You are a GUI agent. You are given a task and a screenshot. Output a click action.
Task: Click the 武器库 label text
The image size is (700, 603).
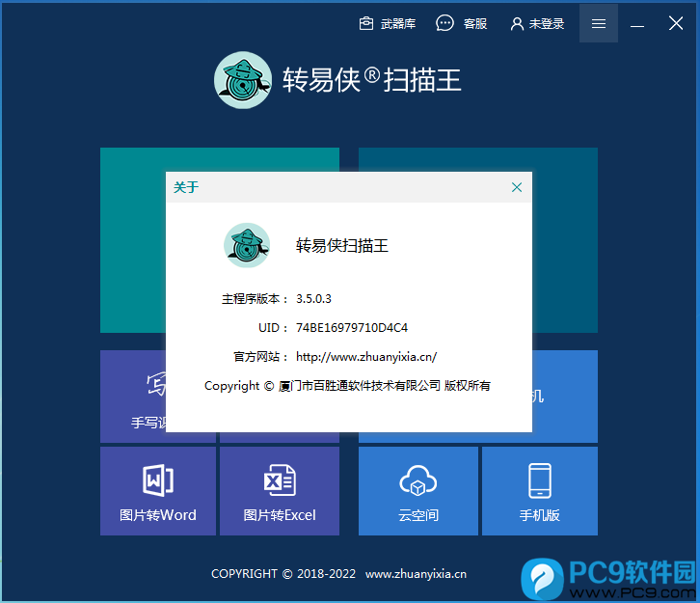(398, 24)
